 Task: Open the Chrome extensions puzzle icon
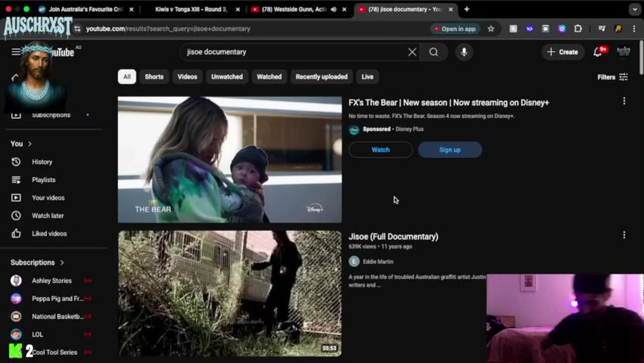(x=578, y=29)
